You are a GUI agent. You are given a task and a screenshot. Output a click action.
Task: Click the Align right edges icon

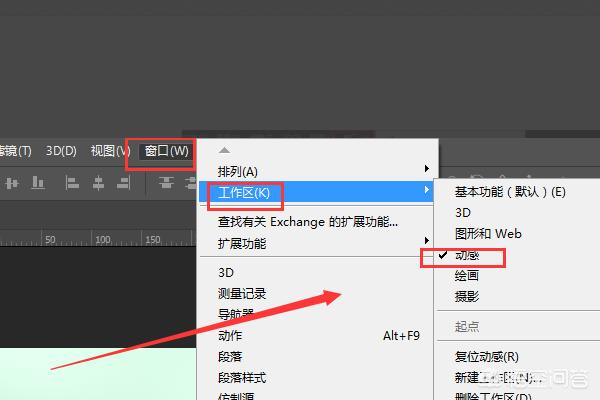(124, 183)
